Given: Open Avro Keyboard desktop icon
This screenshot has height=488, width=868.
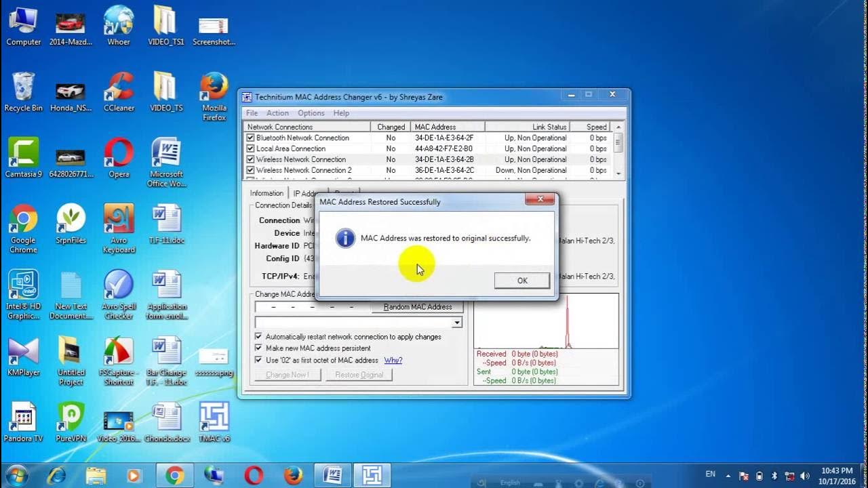Looking at the screenshot, I should [x=119, y=229].
